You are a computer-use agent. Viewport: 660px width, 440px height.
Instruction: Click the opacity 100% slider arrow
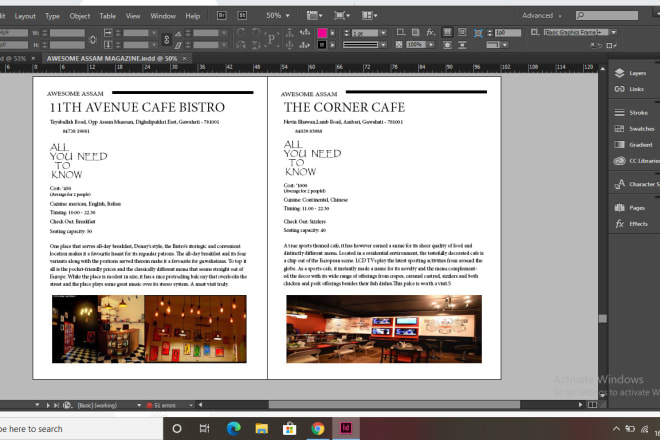click(x=431, y=45)
